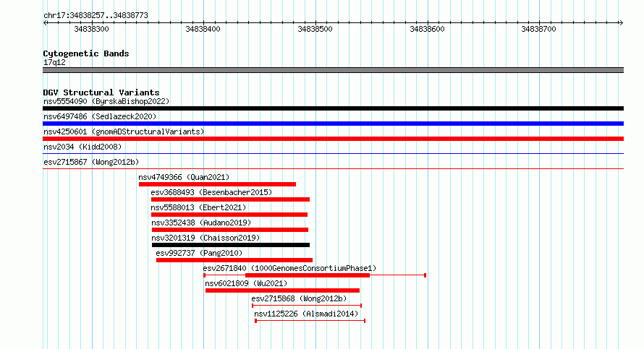Select the red nsv3352438 variant bar

click(230, 230)
